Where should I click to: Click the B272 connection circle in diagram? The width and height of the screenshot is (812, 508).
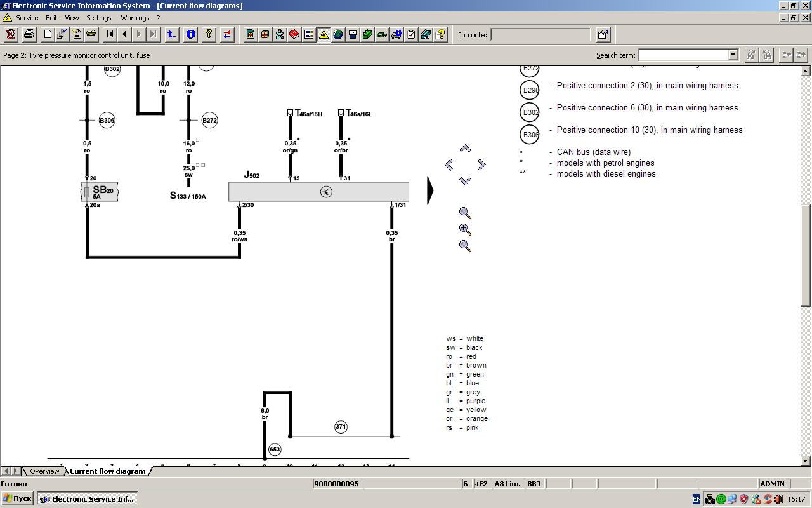coord(209,120)
